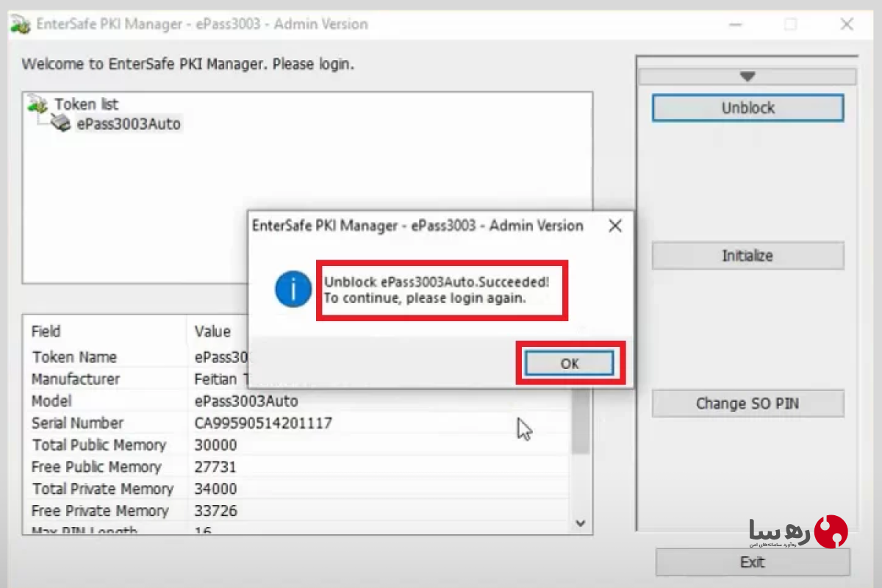882x588 pixels.
Task: Select the Token list root icon
Action: 38,104
